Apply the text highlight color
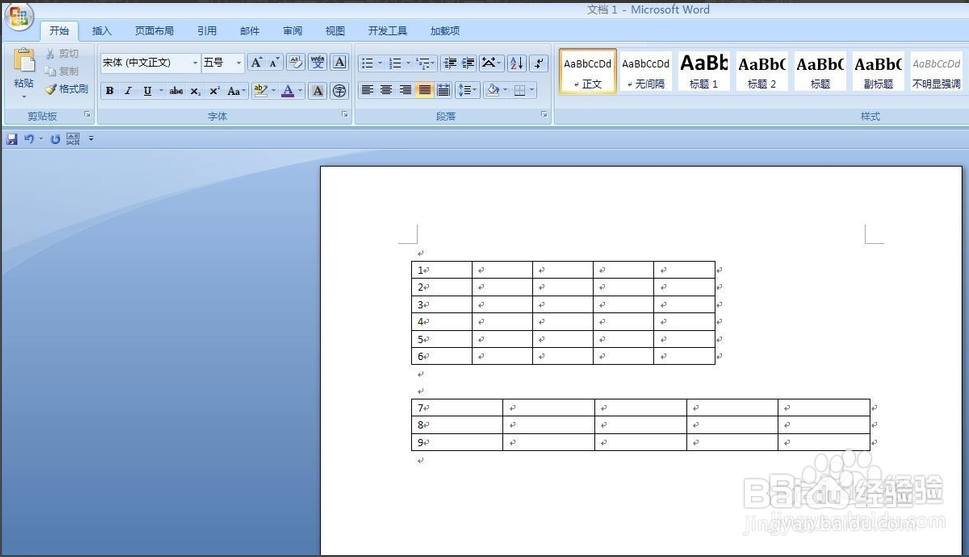 point(261,91)
